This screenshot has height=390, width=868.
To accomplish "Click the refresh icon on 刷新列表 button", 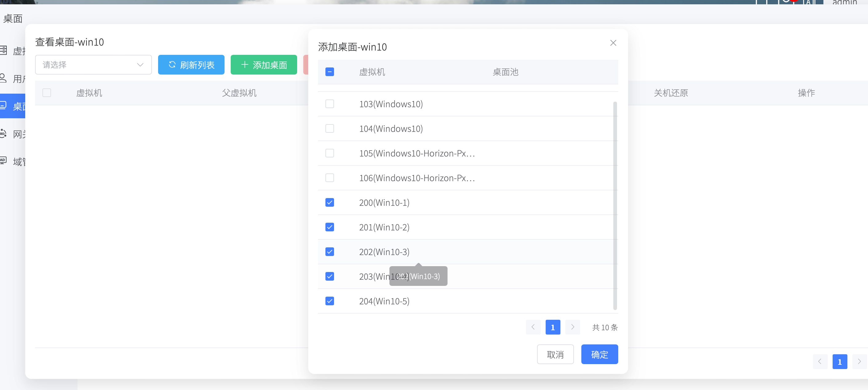I will pos(173,65).
